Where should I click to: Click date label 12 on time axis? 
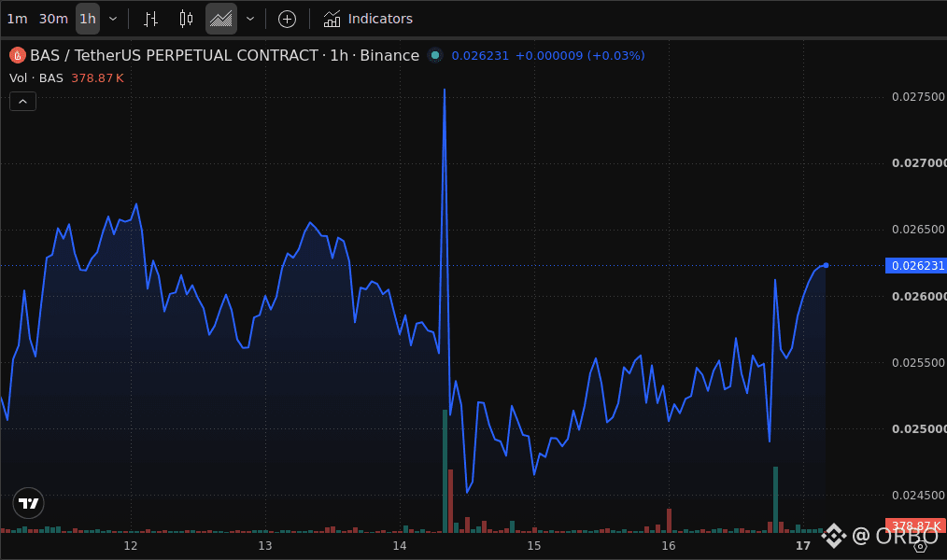[131, 545]
